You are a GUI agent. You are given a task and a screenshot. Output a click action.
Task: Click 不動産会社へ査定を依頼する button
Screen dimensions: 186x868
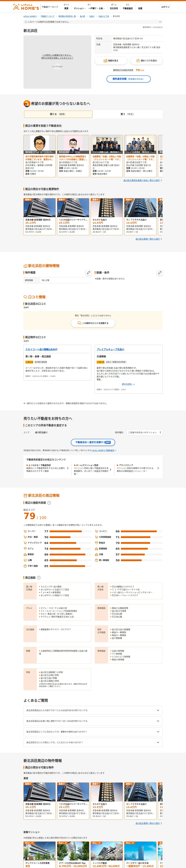tap(93, 442)
